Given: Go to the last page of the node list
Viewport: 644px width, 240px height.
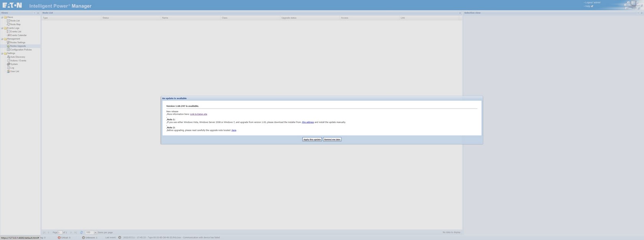Looking at the screenshot, I should click(76, 232).
